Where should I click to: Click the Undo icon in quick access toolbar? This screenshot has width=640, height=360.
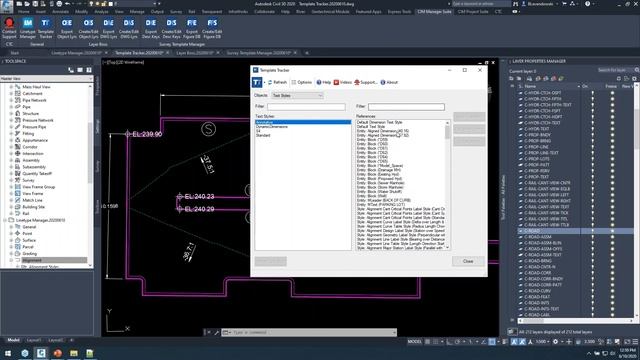pos(68,4)
